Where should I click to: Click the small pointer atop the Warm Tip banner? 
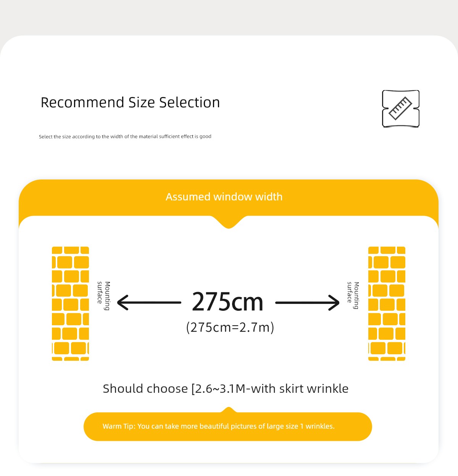229,410
